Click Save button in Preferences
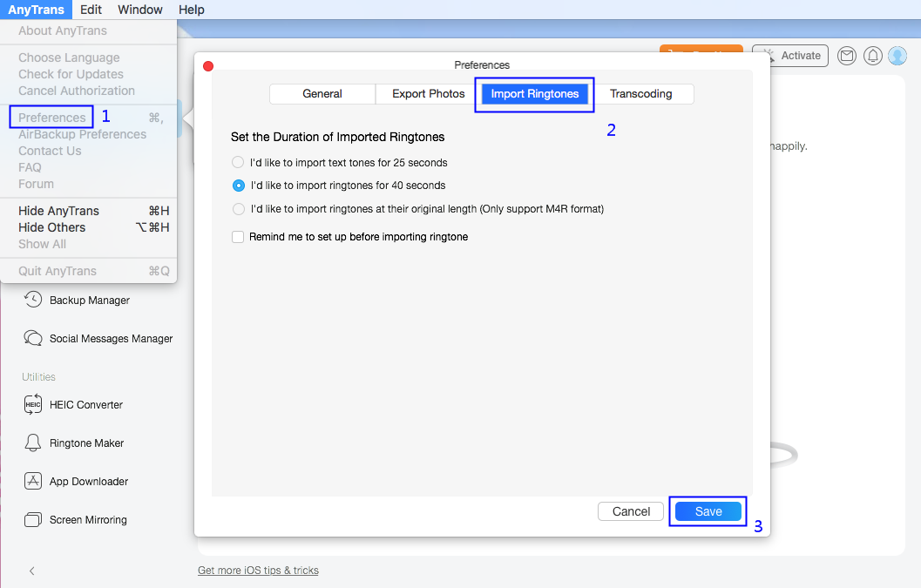 pos(708,511)
